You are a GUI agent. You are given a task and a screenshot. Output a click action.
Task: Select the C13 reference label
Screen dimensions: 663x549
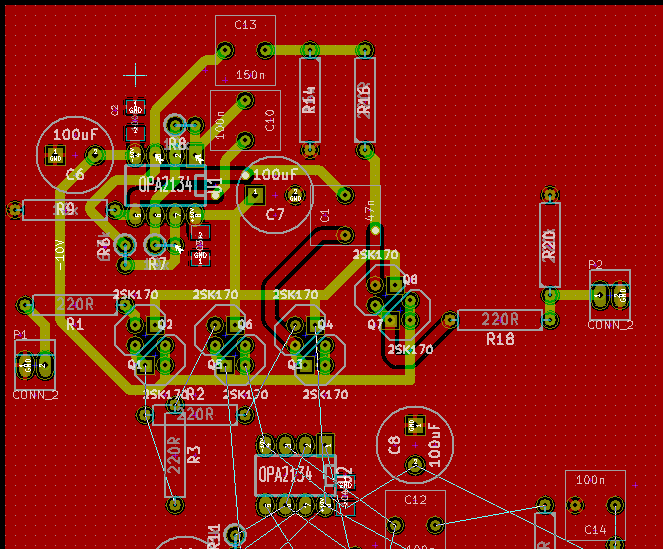[x=245, y=25]
